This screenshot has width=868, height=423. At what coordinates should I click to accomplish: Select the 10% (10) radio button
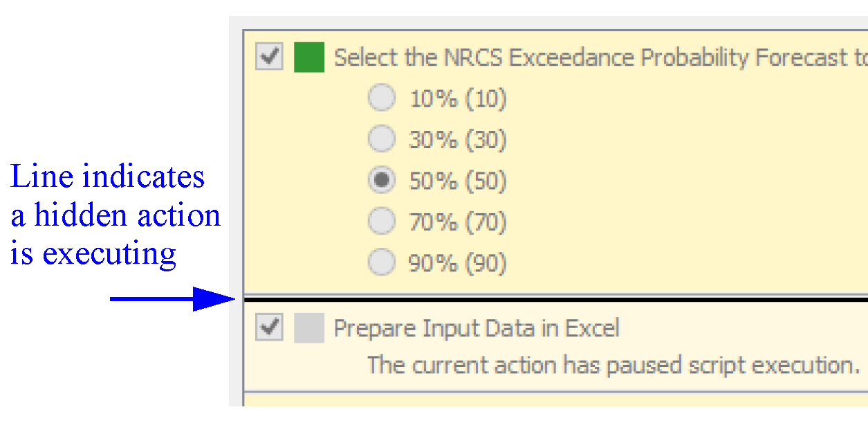click(x=382, y=99)
